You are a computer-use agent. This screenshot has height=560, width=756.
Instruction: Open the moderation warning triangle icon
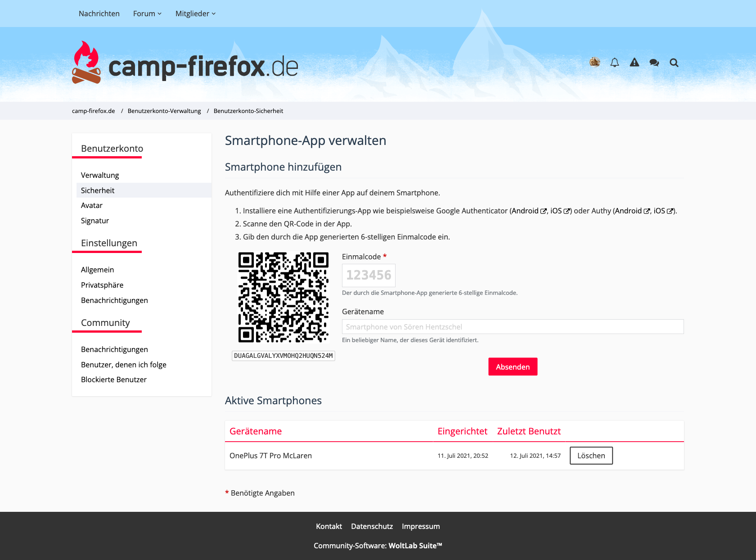634,63
